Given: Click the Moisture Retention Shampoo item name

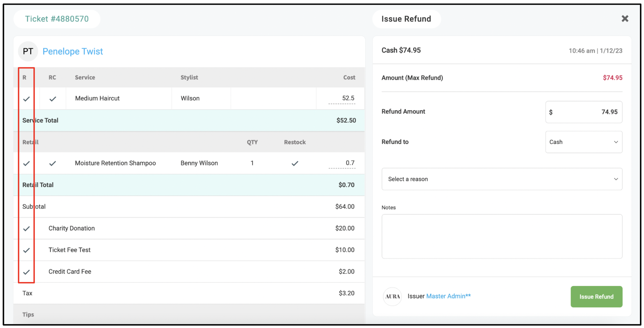Looking at the screenshot, I should tap(115, 163).
